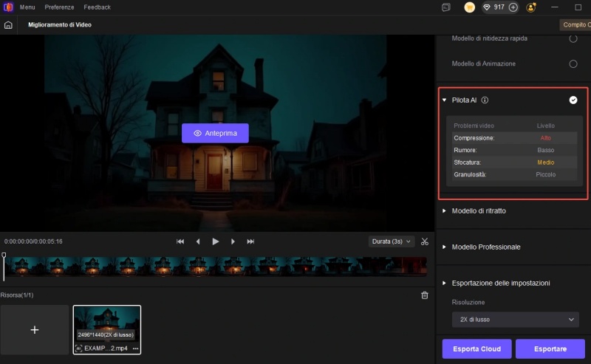
Task: Click the app logo icon
Action: point(8,7)
